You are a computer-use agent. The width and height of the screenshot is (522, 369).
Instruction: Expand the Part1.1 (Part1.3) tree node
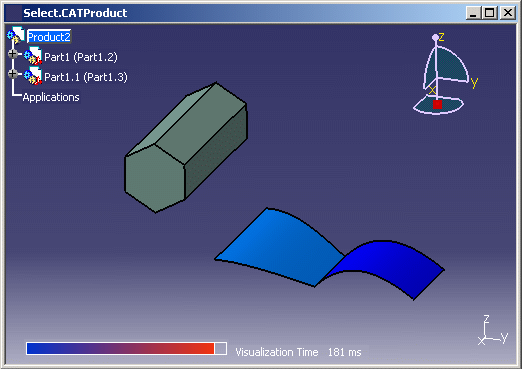click(x=13, y=74)
